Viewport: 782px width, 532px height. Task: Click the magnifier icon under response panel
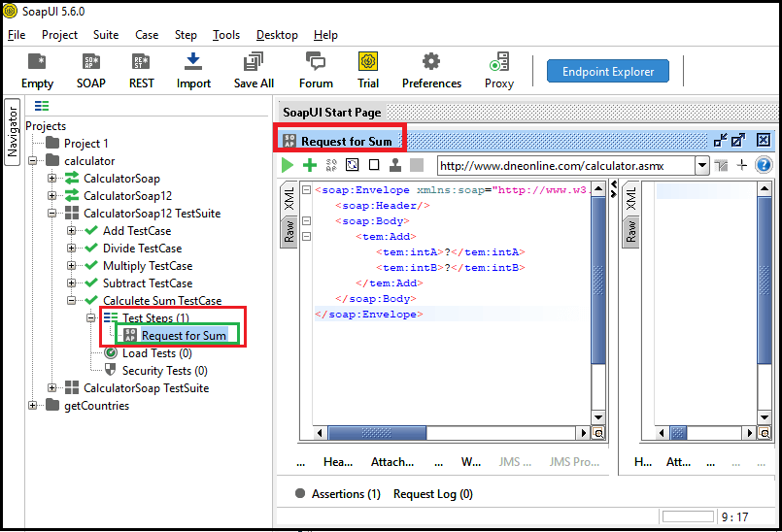765,433
